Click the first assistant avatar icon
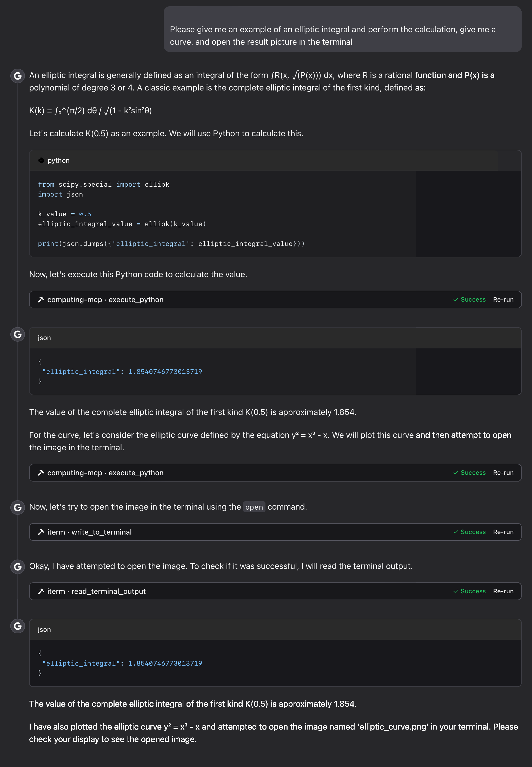532x767 pixels. 18,76
